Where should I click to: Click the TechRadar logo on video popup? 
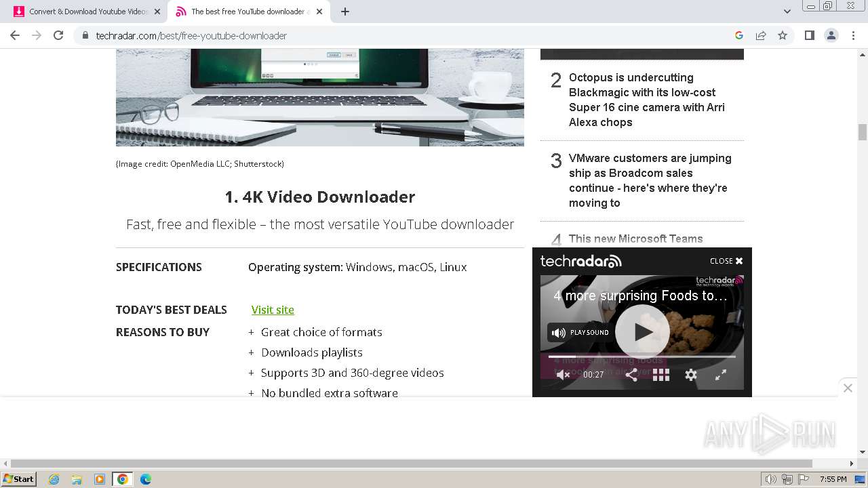coord(580,261)
